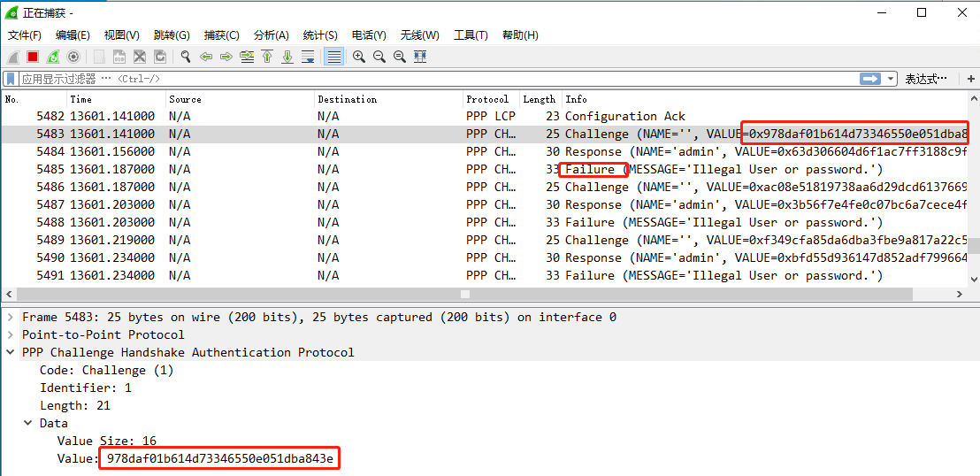Open the 编辑(E) menu

point(73,35)
